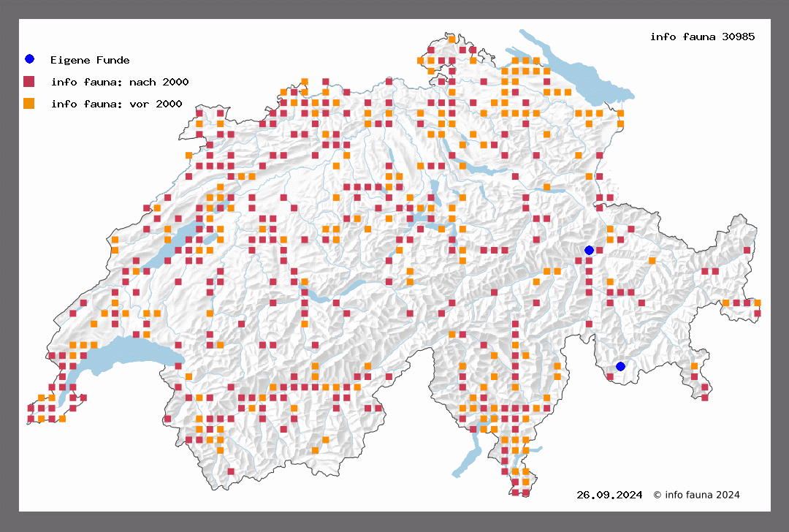Click the date 26.09.2024
The width and height of the screenshot is (789, 532).
pos(609,495)
